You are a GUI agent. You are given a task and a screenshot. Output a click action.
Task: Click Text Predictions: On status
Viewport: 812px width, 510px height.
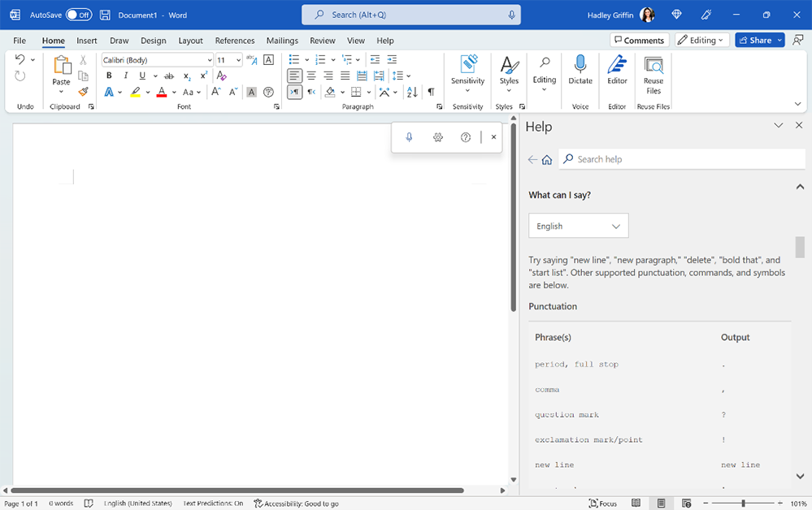click(x=213, y=504)
